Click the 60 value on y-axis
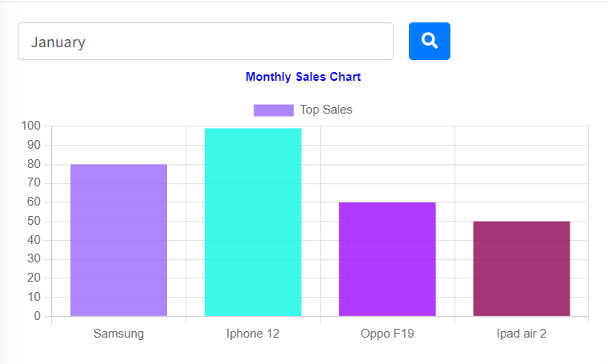 34,202
